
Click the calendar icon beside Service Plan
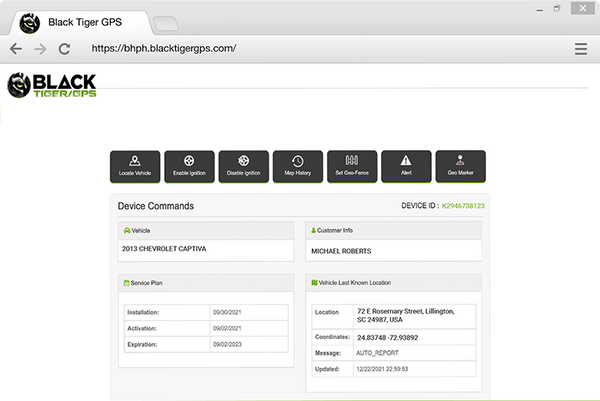pyautogui.click(x=126, y=283)
